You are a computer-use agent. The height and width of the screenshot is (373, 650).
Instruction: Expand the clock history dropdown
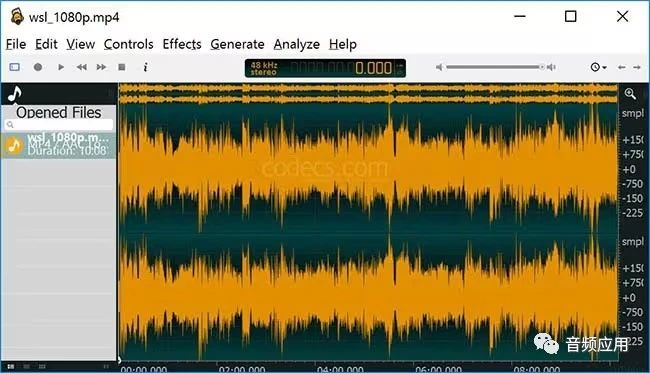[599, 67]
